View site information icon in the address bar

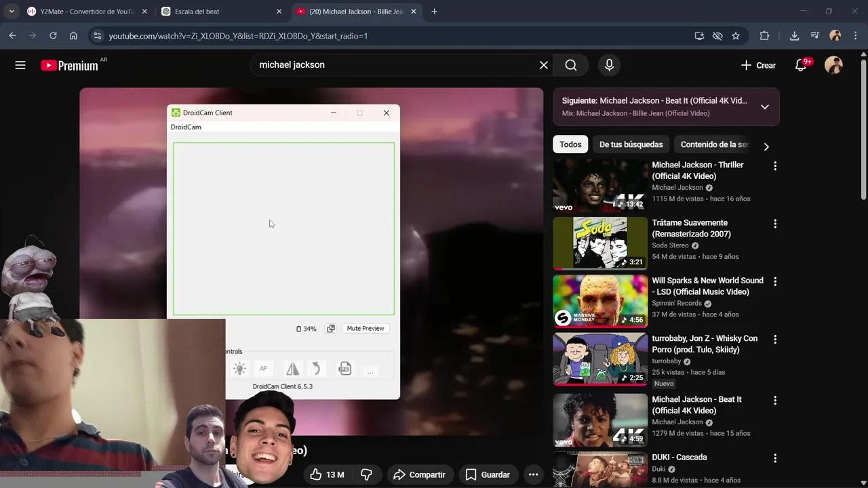point(97,36)
